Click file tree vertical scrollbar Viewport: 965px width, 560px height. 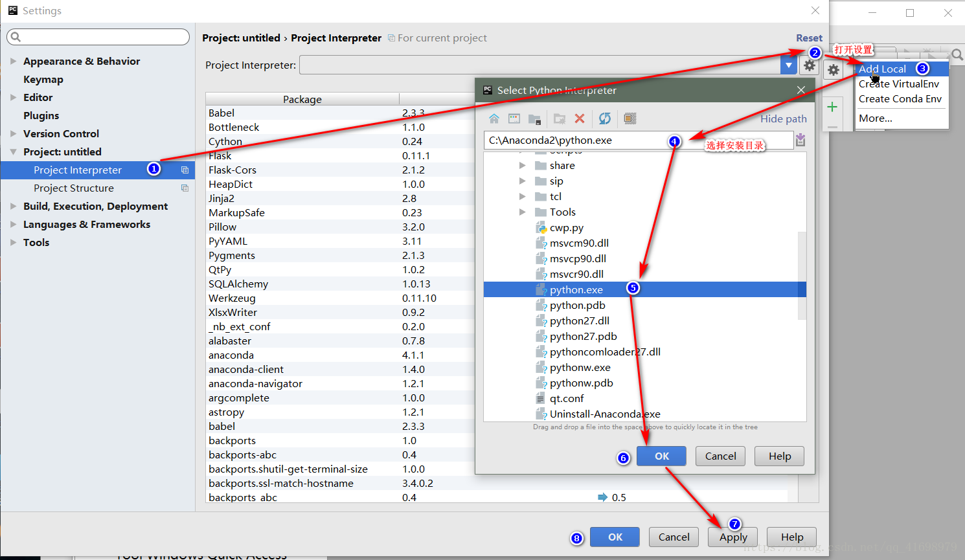pos(802,275)
